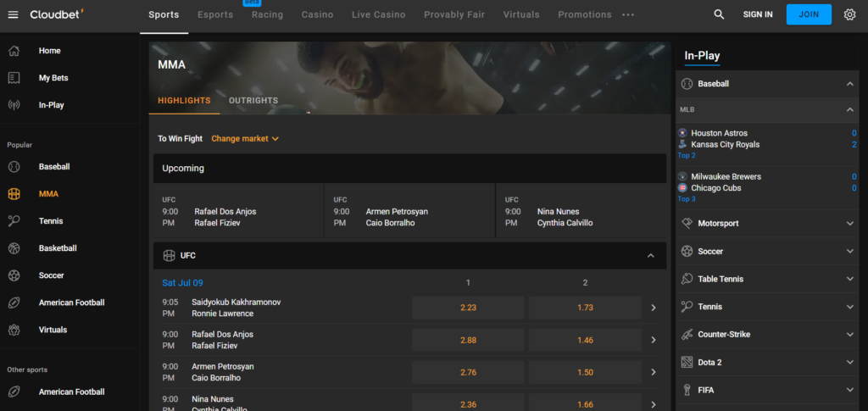The image size is (868, 411).
Task: Click Counter-Strike gun icon
Action: (687, 334)
